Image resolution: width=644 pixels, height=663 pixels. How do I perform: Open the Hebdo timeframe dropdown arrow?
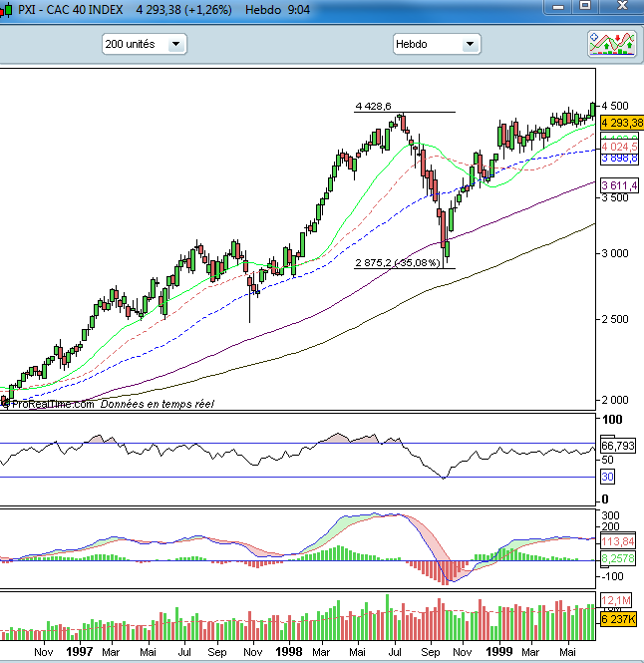(x=470, y=44)
